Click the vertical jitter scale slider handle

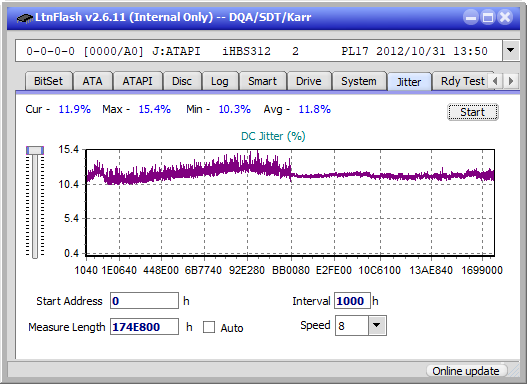tap(35, 150)
